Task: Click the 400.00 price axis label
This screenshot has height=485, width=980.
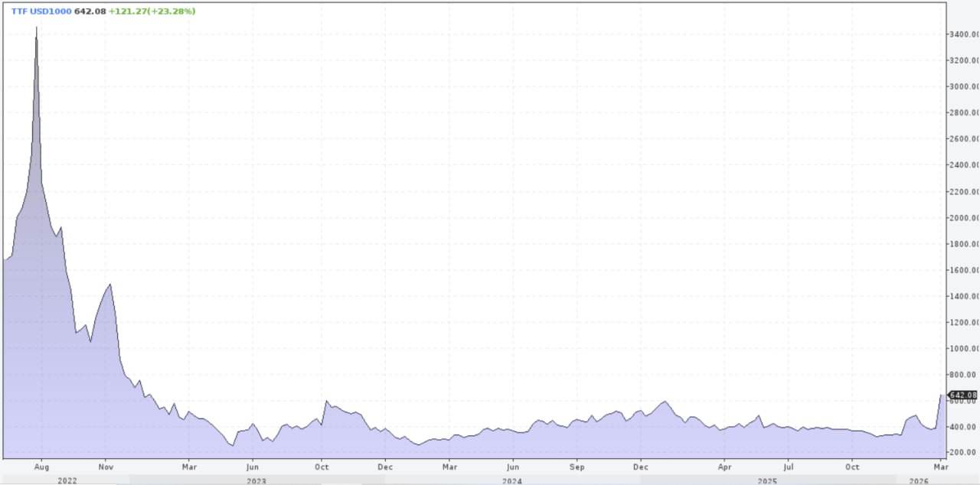Action: tap(963, 427)
